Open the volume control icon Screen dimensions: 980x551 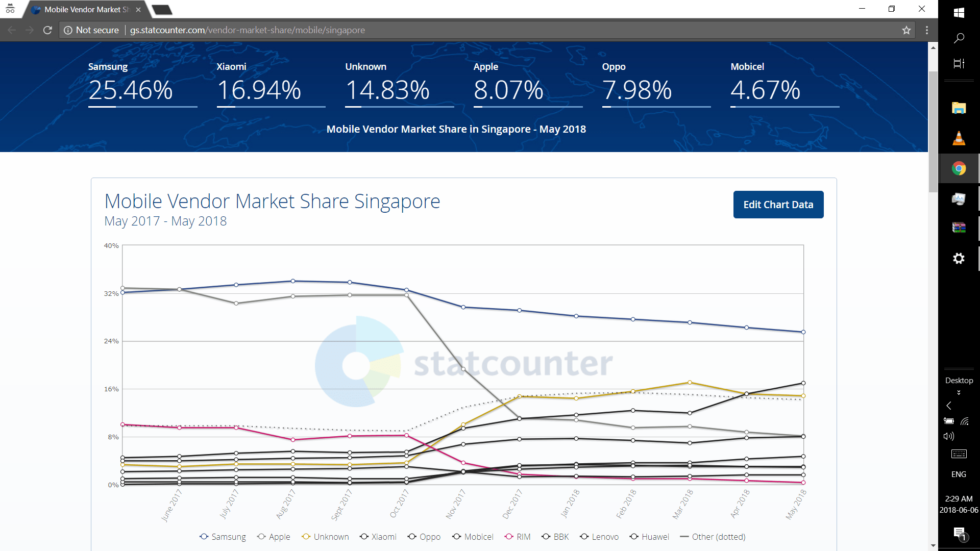[948, 436]
